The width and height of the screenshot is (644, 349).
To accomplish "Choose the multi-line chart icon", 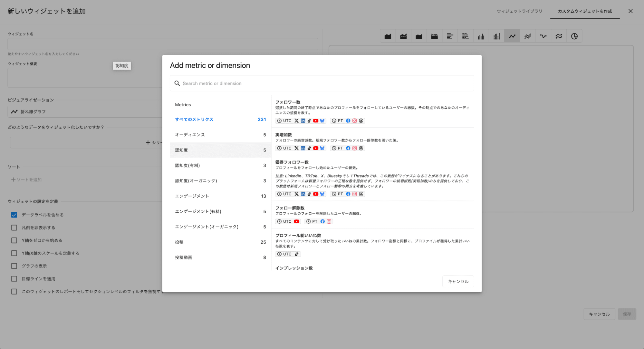I will 528,36.
